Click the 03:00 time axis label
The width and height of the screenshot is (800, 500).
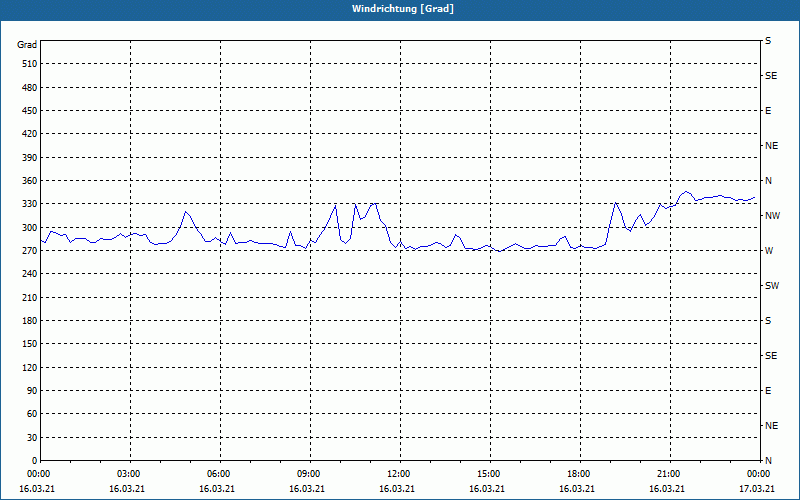(x=127, y=474)
